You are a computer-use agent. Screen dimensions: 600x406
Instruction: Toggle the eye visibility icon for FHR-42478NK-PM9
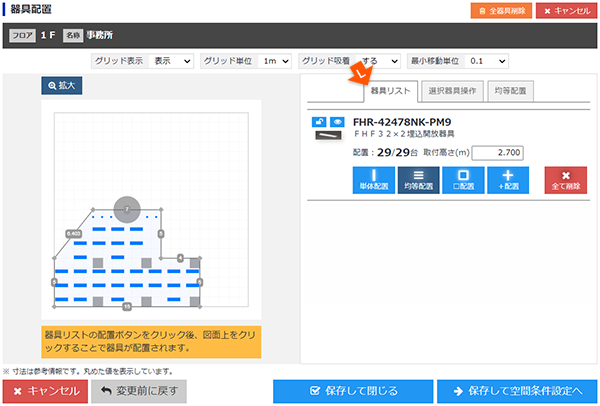pyautogui.click(x=337, y=122)
